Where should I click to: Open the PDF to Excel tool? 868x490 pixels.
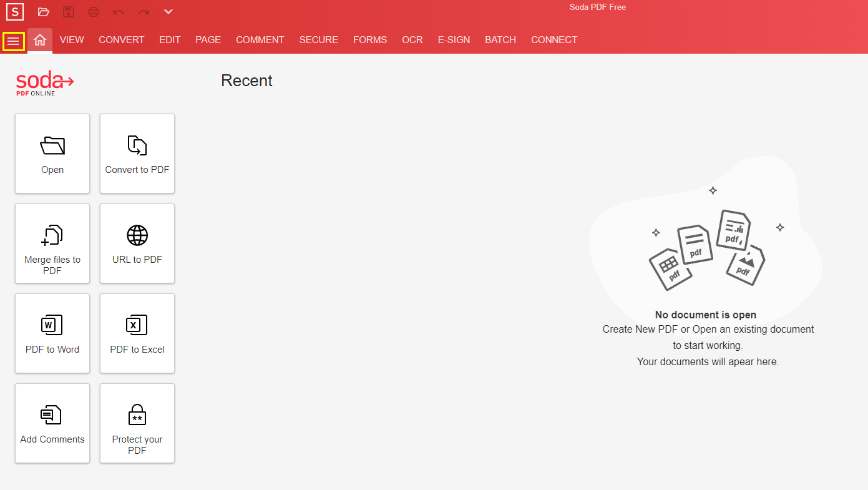point(137,333)
